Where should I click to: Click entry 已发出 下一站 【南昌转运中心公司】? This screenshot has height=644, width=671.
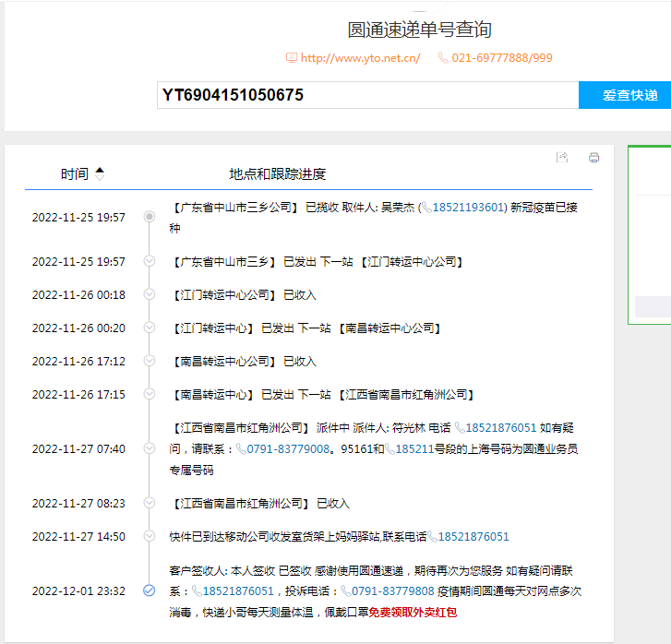click(x=306, y=328)
